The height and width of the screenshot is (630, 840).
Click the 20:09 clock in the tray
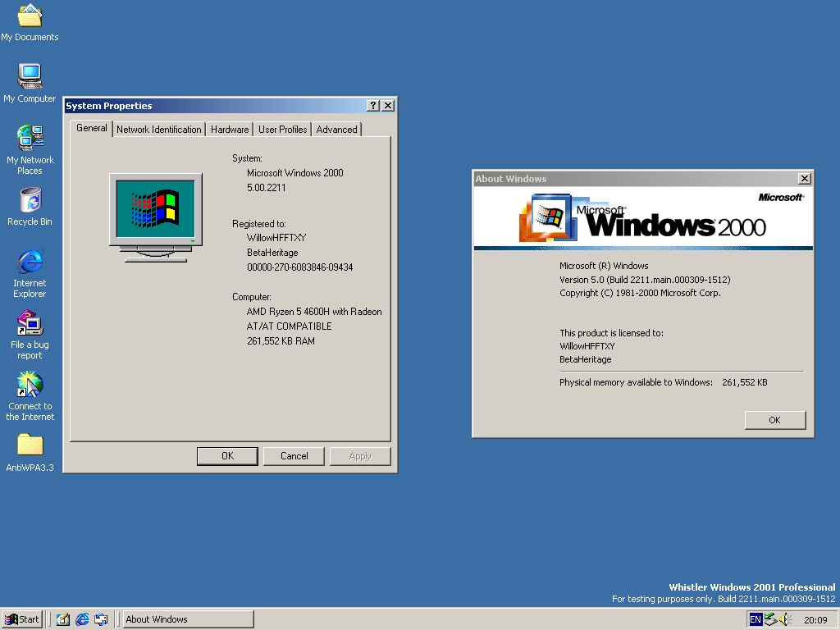coord(815,620)
